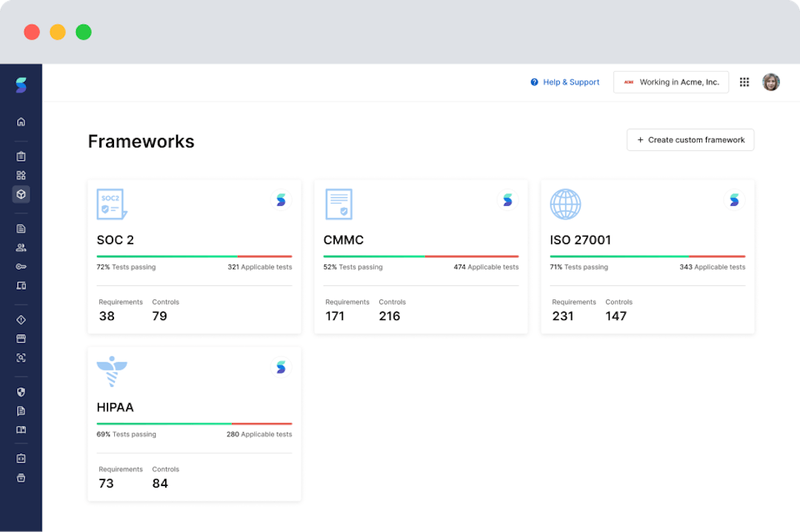Click the Secureframe badge on CMMC card
Viewport: 800px width, 532px height.
pos(507,199)
